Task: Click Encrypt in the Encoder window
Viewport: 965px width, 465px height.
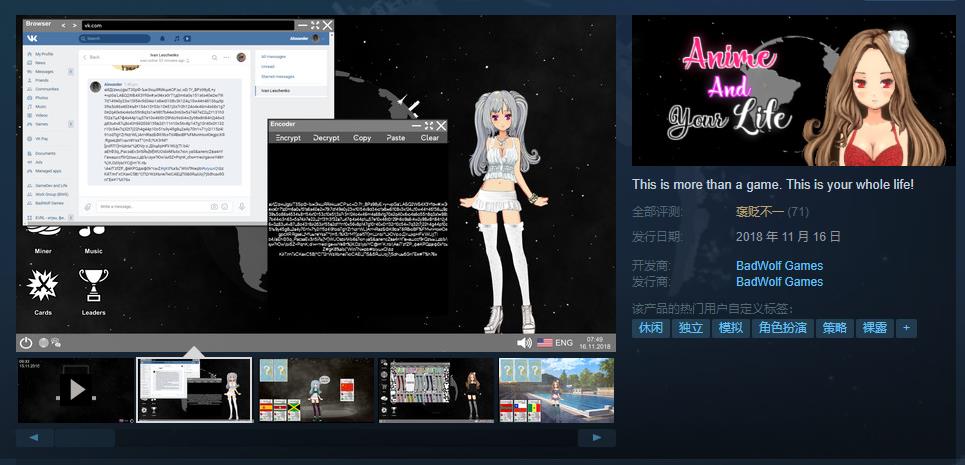Action: coord(288,138)
